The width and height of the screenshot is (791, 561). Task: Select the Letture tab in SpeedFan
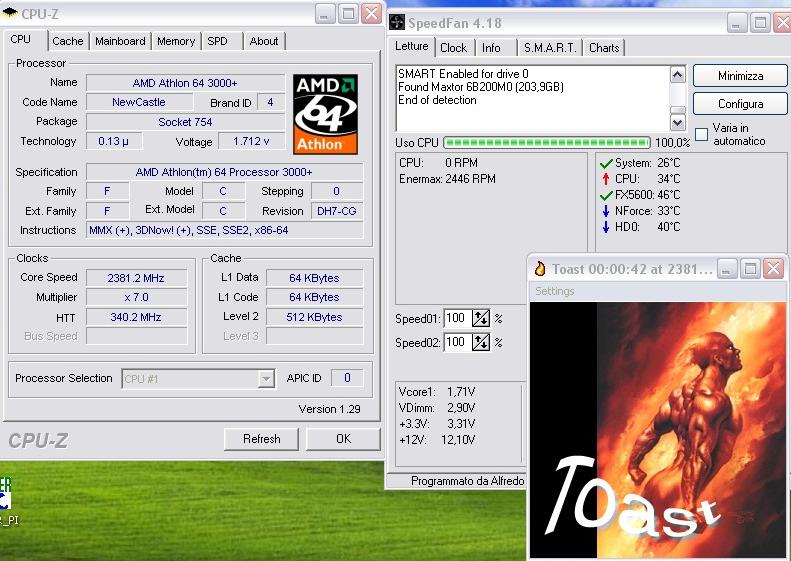pos(412,46)
